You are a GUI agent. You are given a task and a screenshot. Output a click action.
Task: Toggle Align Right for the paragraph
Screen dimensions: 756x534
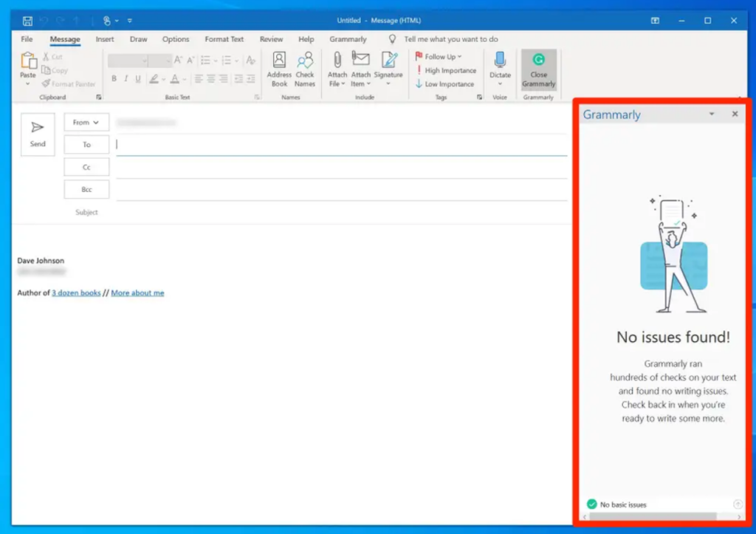point(223,78)
